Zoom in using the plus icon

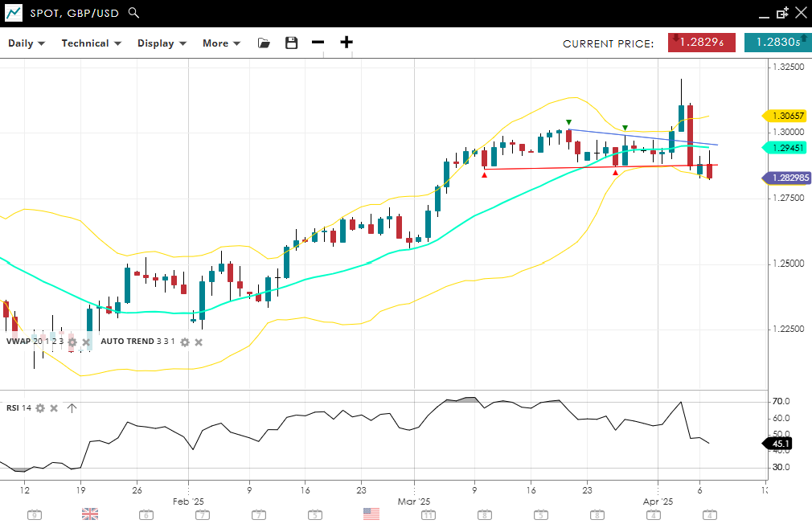tap(347, 43)
